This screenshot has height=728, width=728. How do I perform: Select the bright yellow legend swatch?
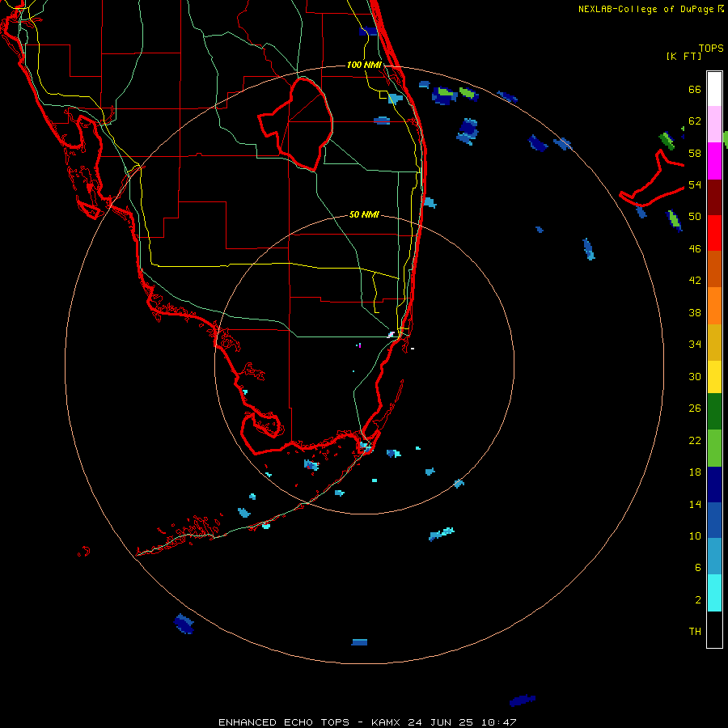coord(714,377)
